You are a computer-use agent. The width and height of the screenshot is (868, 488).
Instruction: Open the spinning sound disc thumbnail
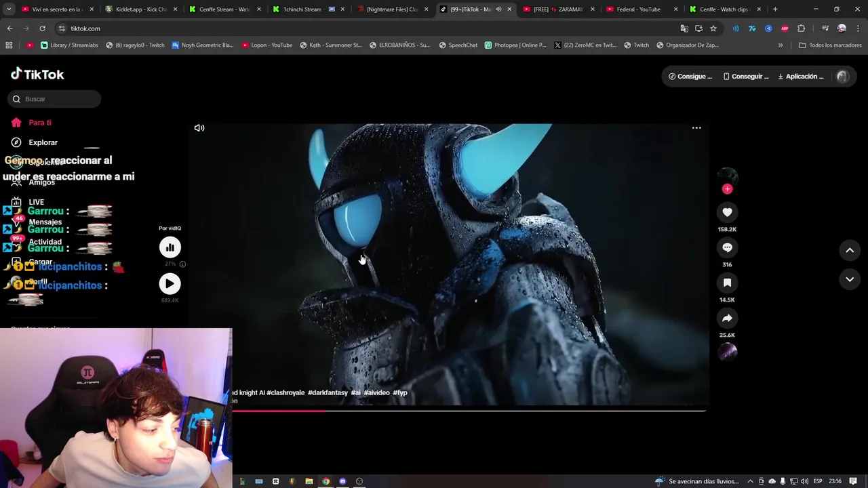pyautogui.click(x=727, y=351)
